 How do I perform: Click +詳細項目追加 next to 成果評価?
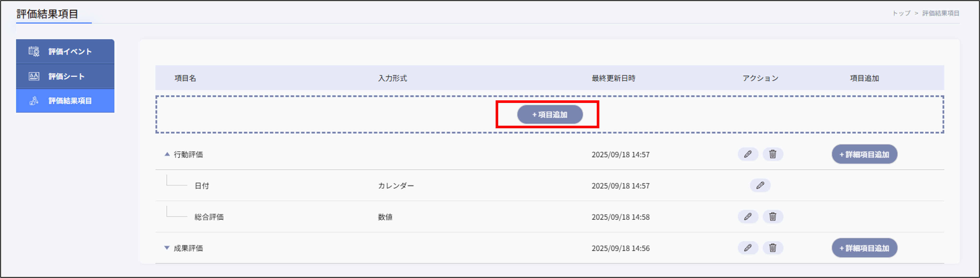click(x=864, y=248)
